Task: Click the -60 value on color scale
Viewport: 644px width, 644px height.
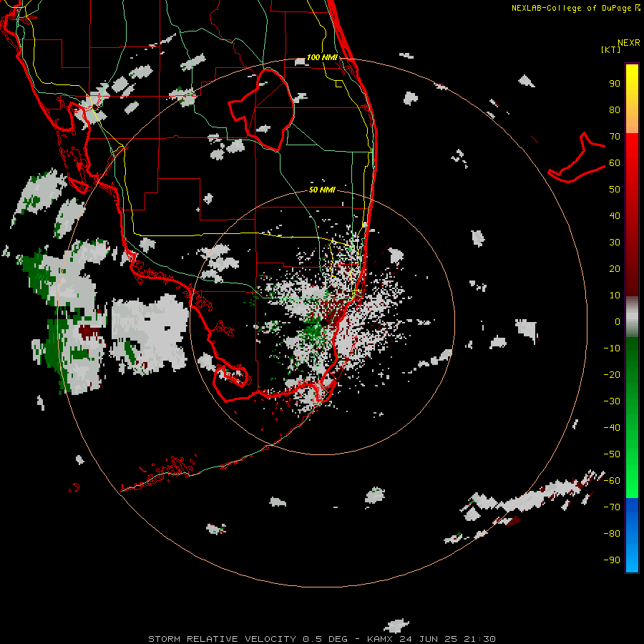Action: point(612,481)
